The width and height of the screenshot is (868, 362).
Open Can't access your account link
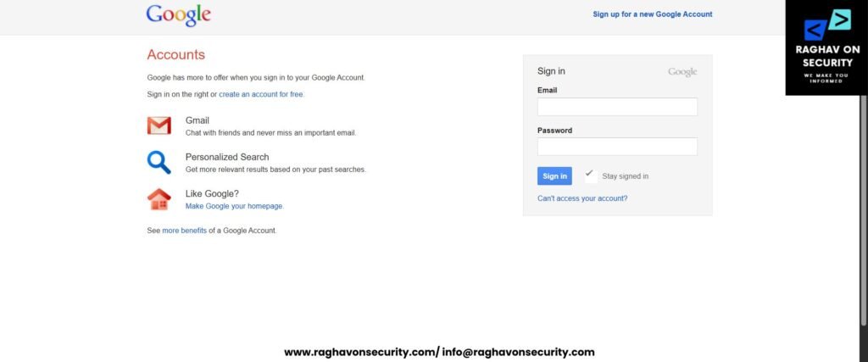(582, 198)
